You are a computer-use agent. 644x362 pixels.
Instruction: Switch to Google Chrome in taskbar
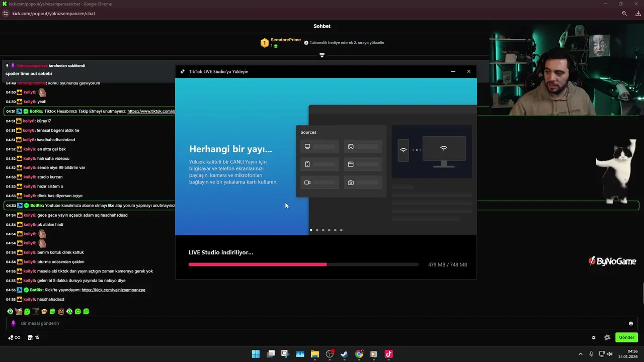click(x=359, y=354)
